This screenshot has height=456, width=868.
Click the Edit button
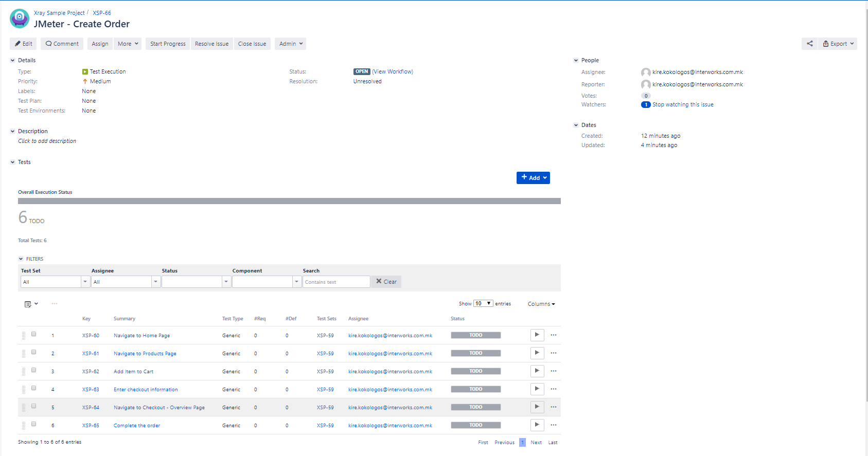pyautogui.click(x=23, y=44)
